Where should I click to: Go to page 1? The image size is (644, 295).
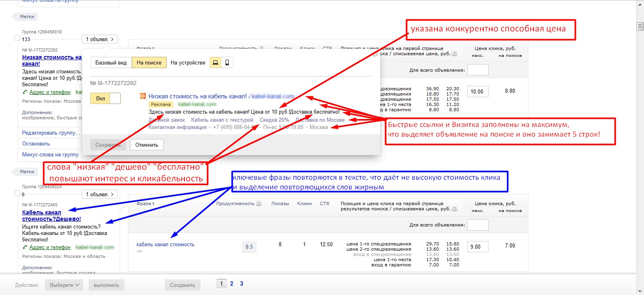(221, 284)
